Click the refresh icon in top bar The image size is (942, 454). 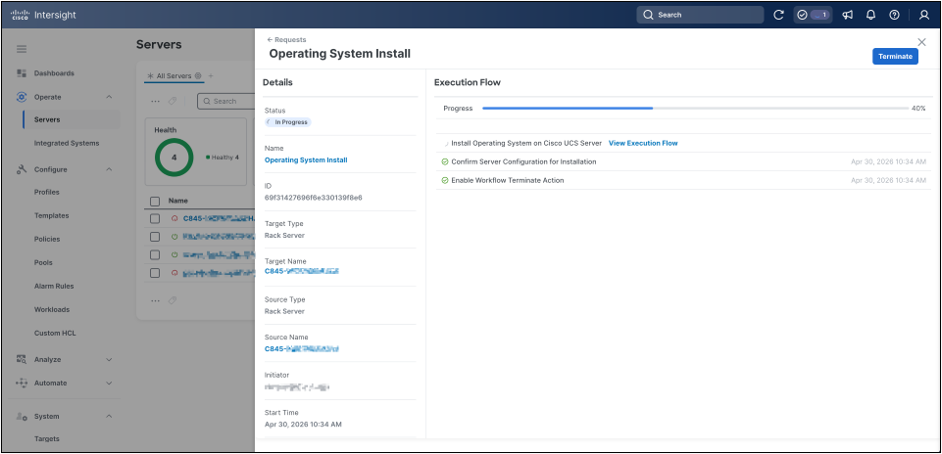(779, 15)
